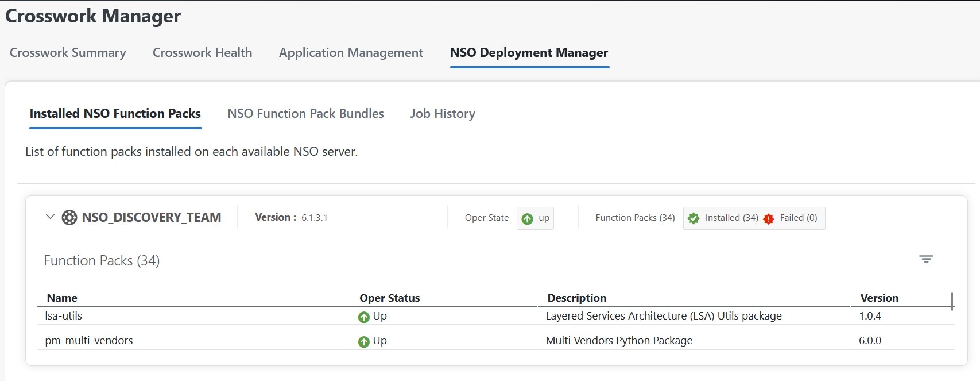Click the Crosswork Manager page title
Viewport: 980px width, 381px height.
pyautogui.click(x=93, y=16)
